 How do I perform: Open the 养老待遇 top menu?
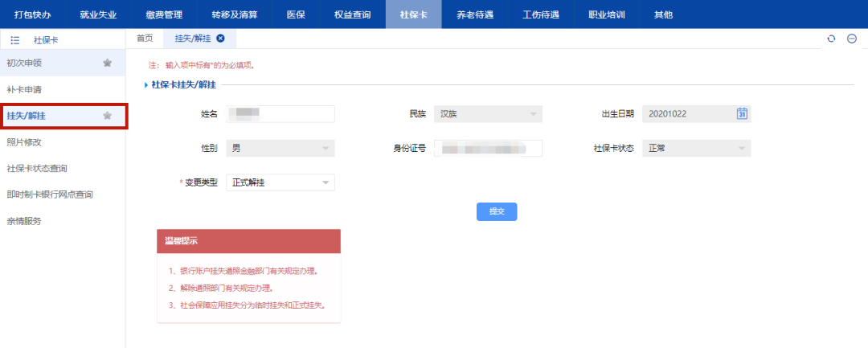pos(475,14)
